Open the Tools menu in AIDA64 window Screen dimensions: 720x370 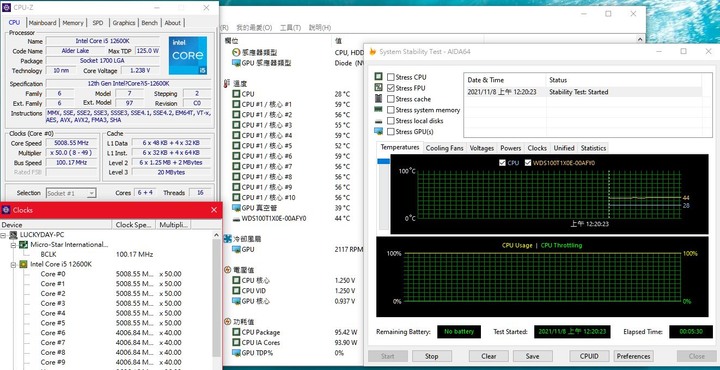[290, 28]
